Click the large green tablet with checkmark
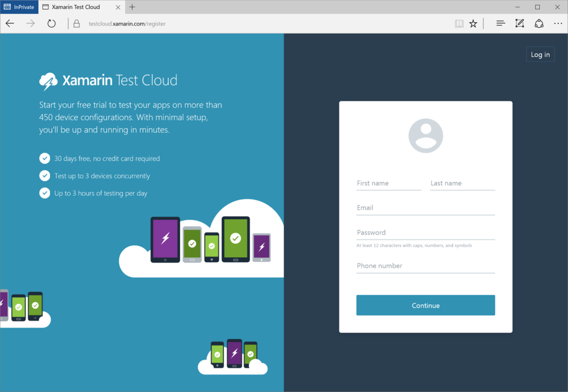568x392 pixels. 236,240
